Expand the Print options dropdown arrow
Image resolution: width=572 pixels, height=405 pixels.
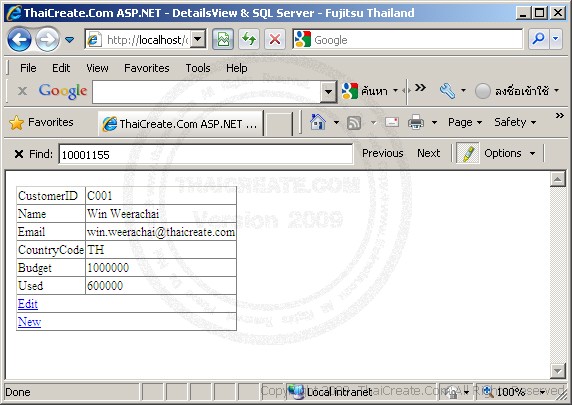[x=434, y=123]
